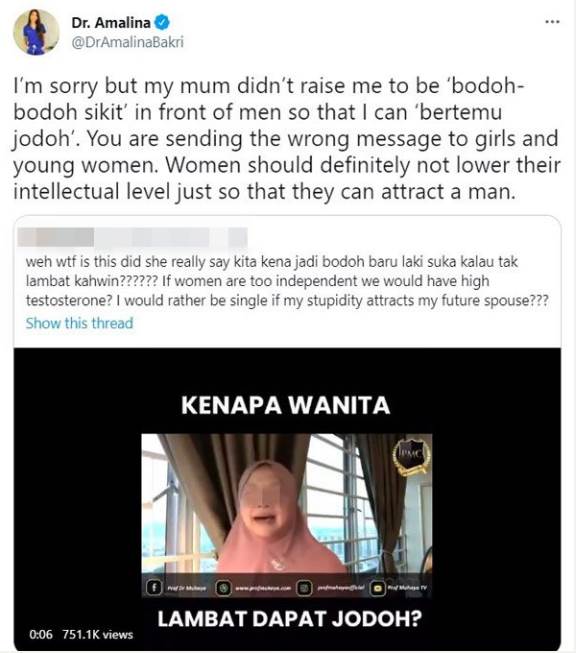576x653 pixels.
Task: Click the KENAPA WANITA video title text
Action: [286, 405]
